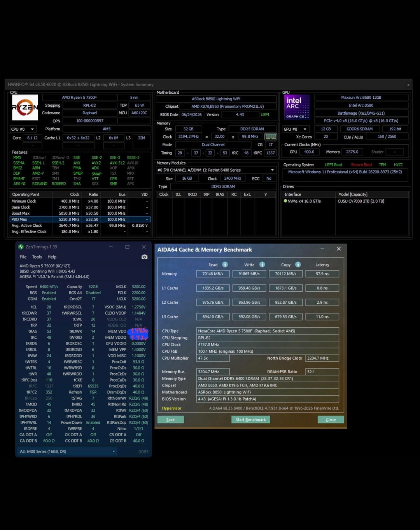Click the Save button in AIDA64
Viewport: 420px width, 530px height.
pos(170,420)
